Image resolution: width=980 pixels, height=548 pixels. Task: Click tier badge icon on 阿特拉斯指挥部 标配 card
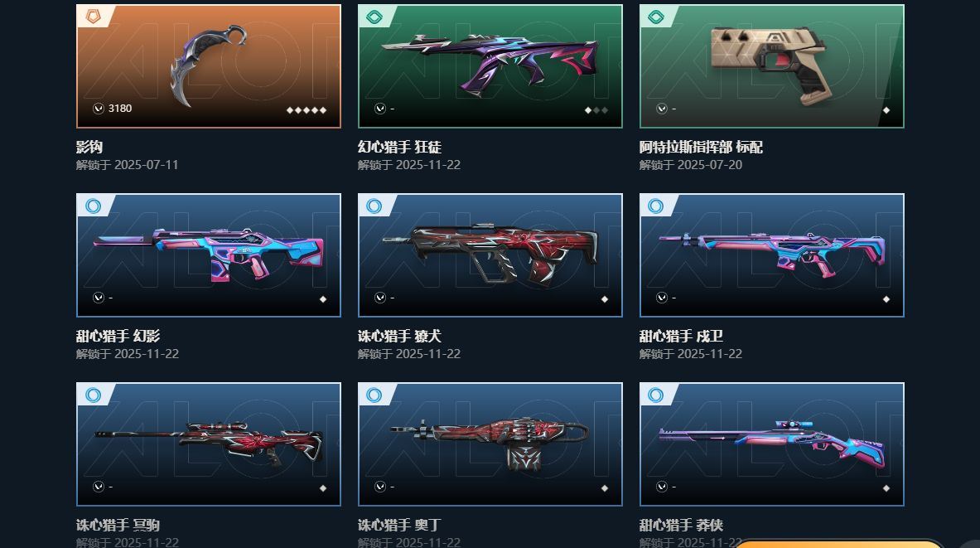[656, 17]
